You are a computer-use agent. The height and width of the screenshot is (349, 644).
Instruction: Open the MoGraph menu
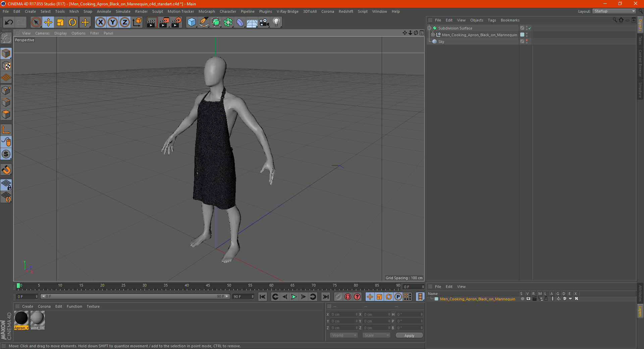tap(207, 11)
